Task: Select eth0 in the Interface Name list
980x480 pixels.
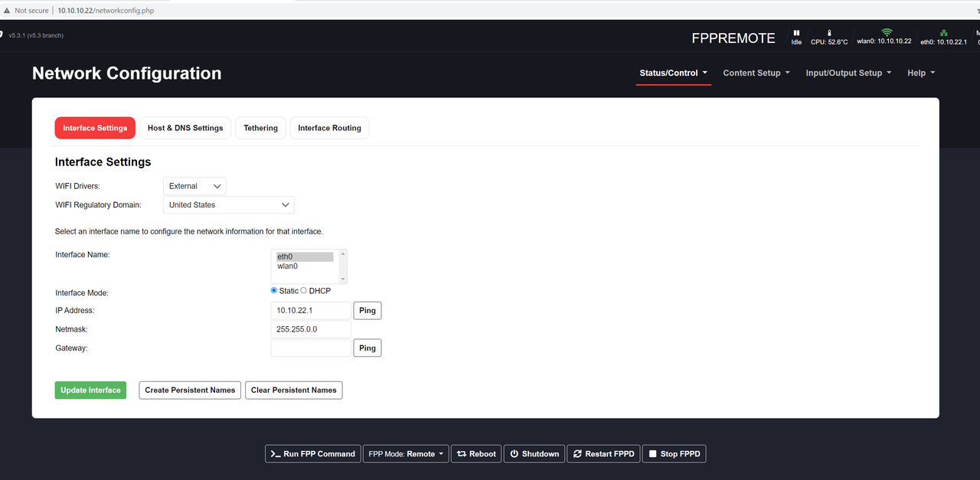Action: click(x=305, y=257)
